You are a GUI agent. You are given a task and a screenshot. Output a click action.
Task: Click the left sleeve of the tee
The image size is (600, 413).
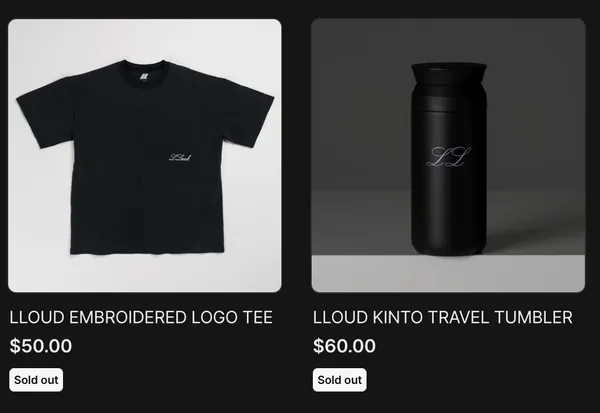46,112
